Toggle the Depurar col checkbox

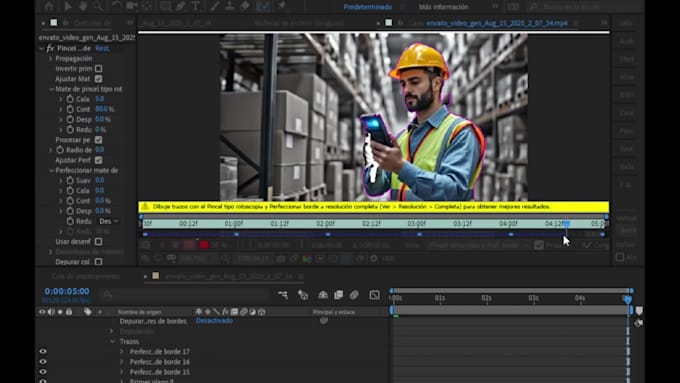click(x=98, y=262)
